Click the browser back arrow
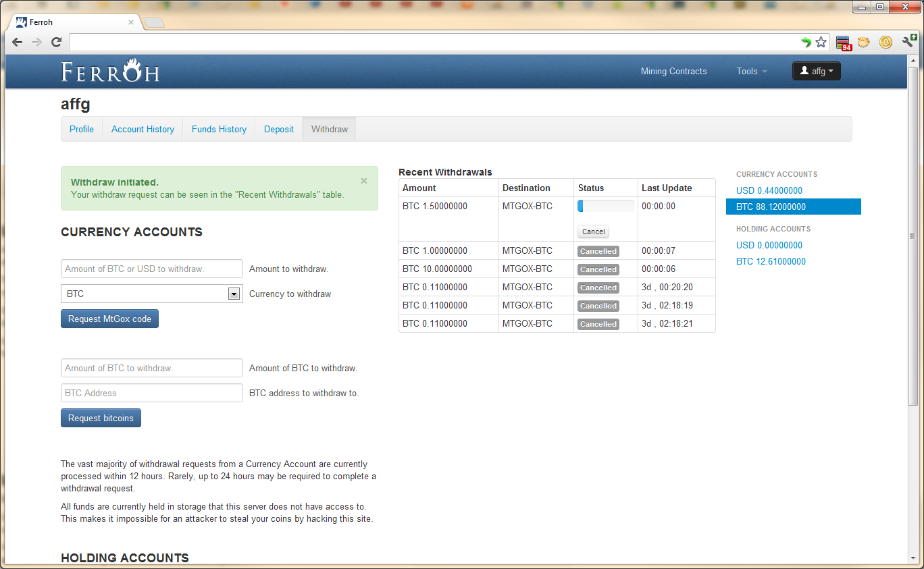The image size is (924, 569). [17, 43]
